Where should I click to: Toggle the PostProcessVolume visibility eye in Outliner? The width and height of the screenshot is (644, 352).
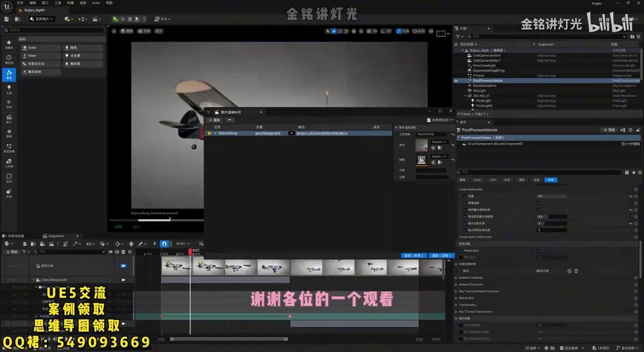[456, 81]
